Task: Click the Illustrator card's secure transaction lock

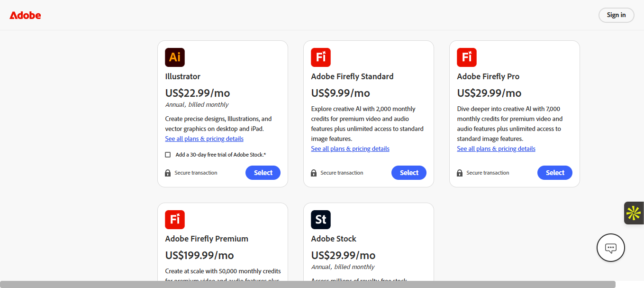Action: tap(168, 173)
